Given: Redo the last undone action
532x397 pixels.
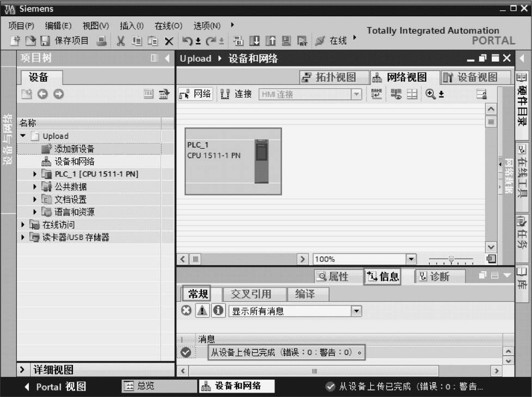Looking at the screenshot, I should point(211,41).
